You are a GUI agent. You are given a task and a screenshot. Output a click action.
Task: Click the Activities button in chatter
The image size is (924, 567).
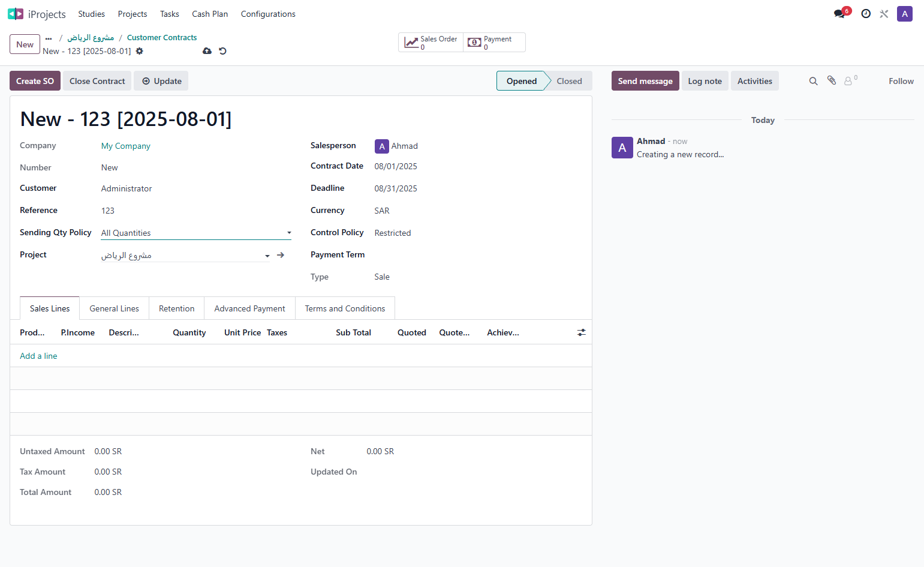pos(755,81)
